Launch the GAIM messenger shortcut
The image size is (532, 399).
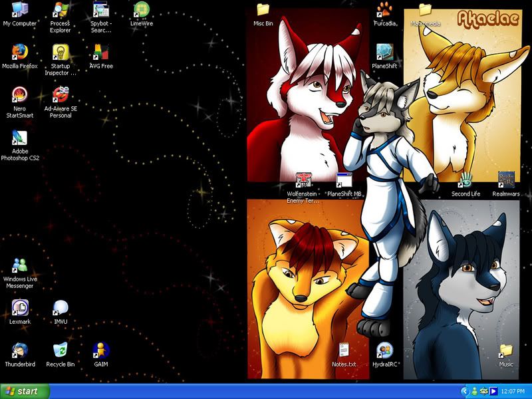point(101,355)
